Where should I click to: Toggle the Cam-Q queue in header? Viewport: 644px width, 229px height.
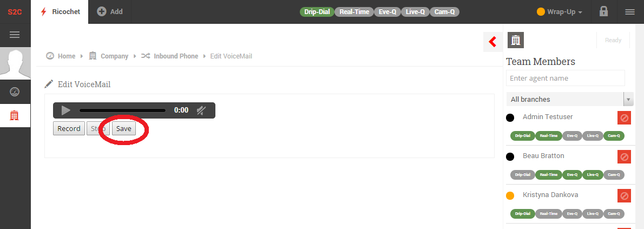click(444, 12)
